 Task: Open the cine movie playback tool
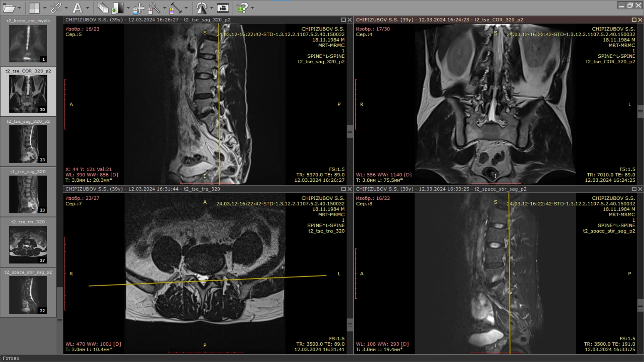[223, 8]
